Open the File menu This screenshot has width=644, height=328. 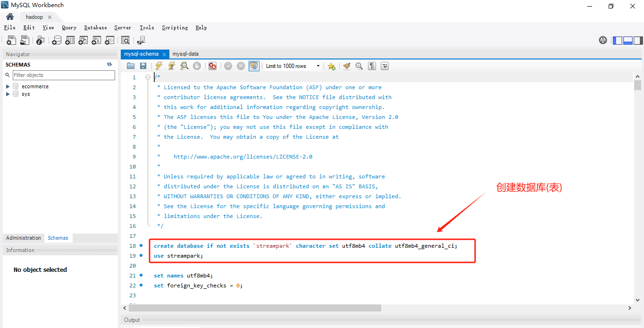tap(9, 27)
